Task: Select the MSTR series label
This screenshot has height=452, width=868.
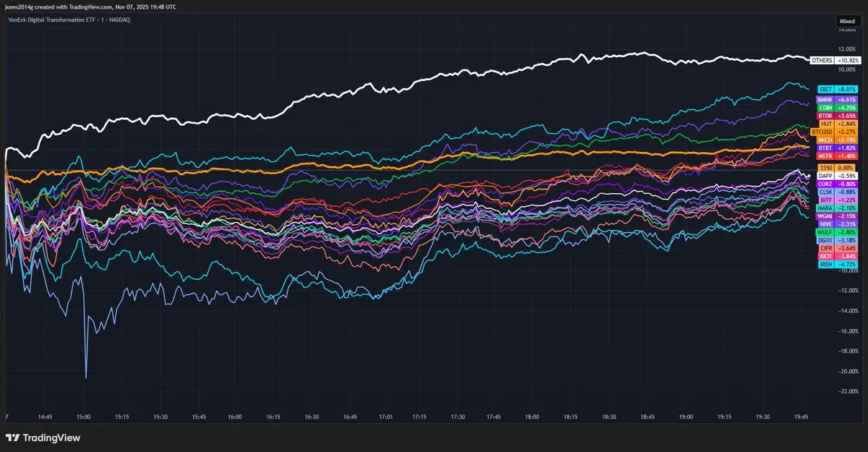Action: 825,155
